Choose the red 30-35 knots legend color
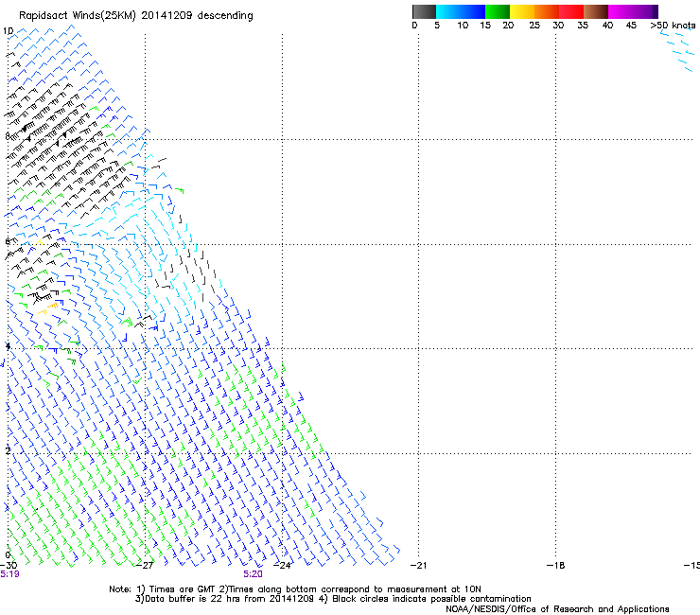The image size is (700, 615). (571, 11)
